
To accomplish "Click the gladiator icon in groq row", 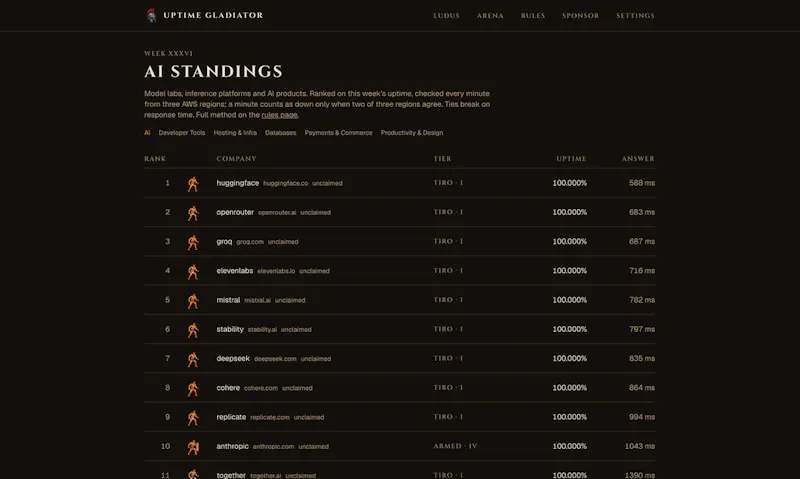I will (x=193, y=242).
